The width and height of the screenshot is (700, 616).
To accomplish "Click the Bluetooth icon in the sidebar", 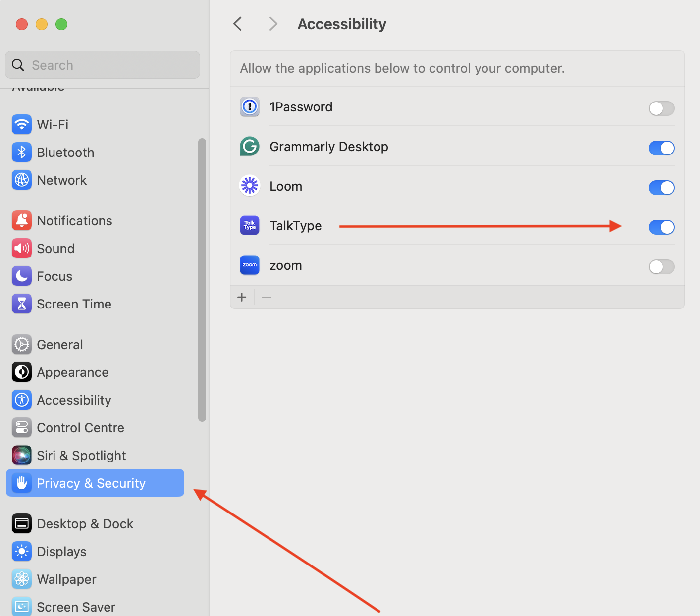I will (22, 153).
